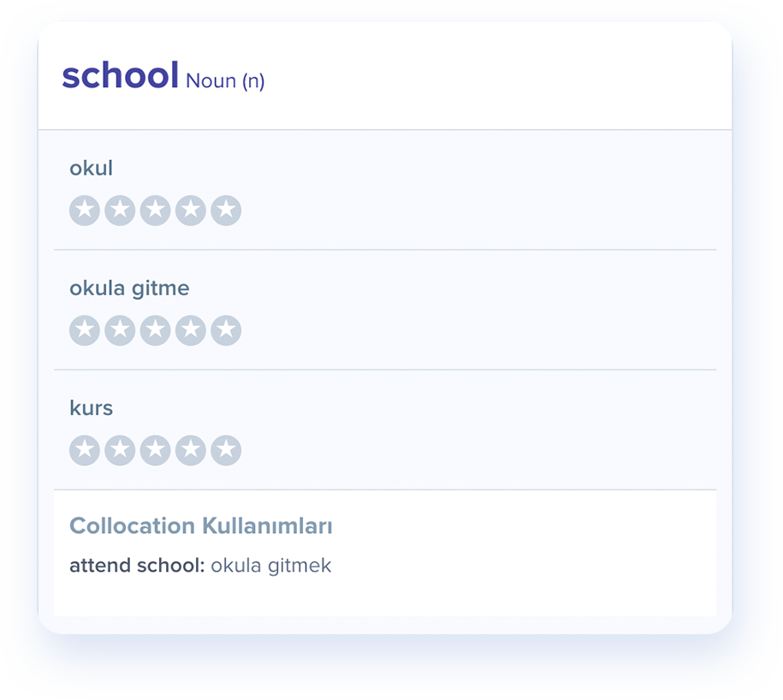Click fourth star under 'okula gitme'
This screenshot has height=700, width=783.
pos(190,330)
